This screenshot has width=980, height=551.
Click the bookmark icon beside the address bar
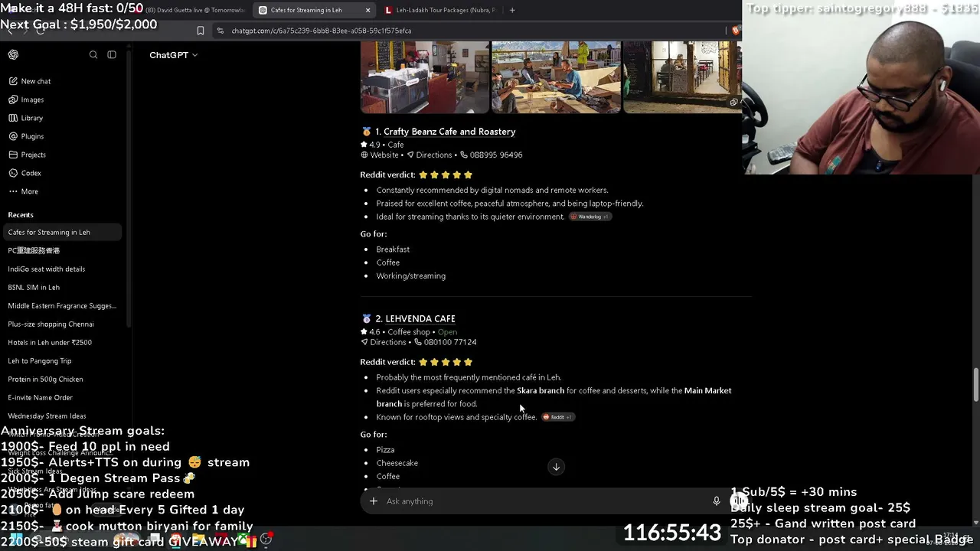(x=201, y=31)
